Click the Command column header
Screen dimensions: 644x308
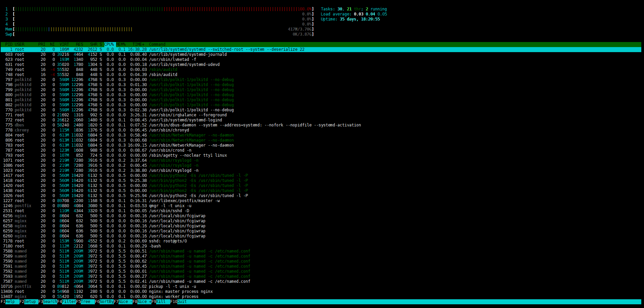[x=157, y=44]
